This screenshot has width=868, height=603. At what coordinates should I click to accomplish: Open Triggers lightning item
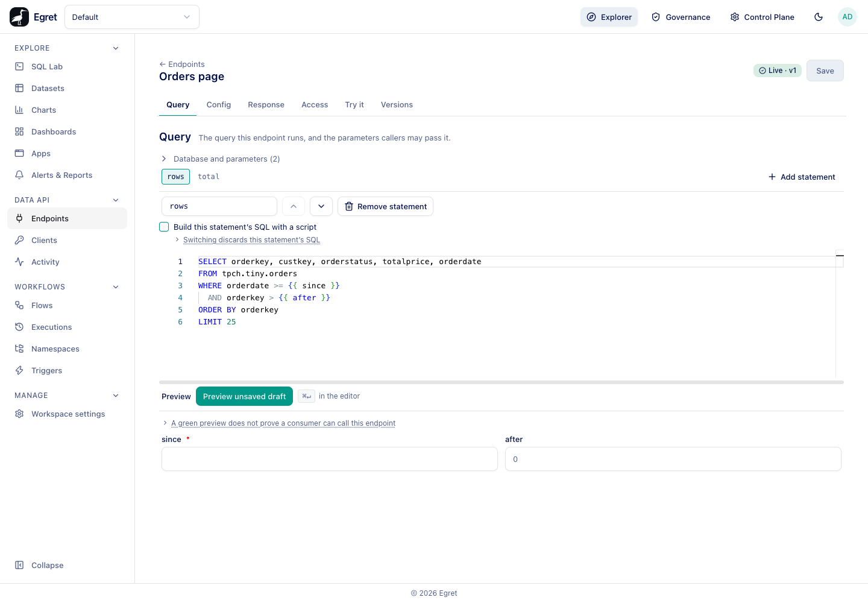(x=67, y=370)
